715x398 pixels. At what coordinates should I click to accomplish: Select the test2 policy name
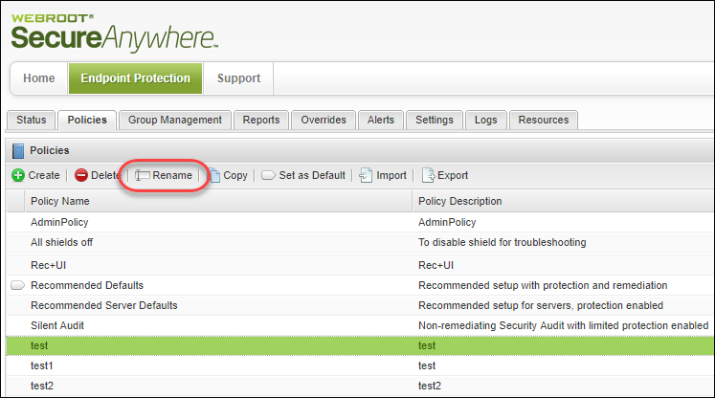42,386
